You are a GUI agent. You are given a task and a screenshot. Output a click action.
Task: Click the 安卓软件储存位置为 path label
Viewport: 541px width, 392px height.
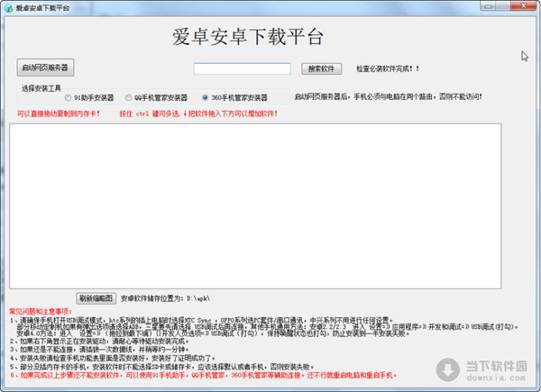[x=165, y=298]
